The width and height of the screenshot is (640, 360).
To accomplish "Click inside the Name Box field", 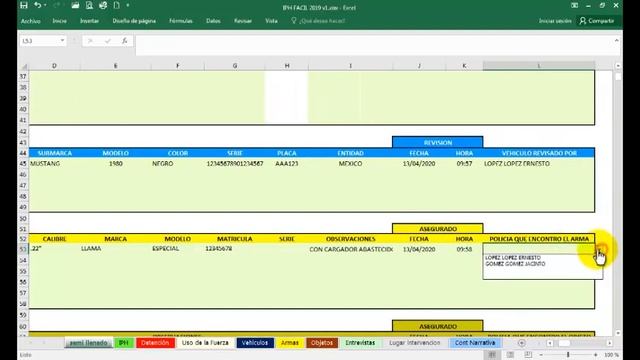I will 40,41.
